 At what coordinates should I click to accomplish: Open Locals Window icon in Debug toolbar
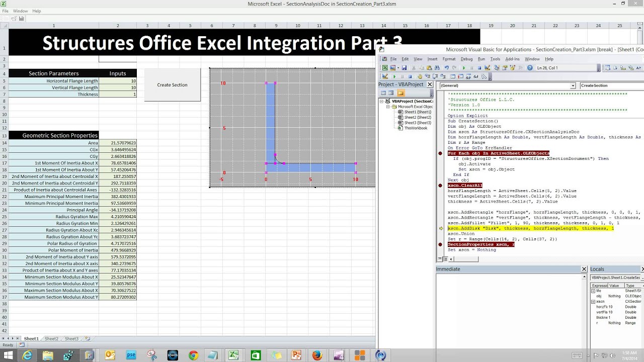point(453,76)
